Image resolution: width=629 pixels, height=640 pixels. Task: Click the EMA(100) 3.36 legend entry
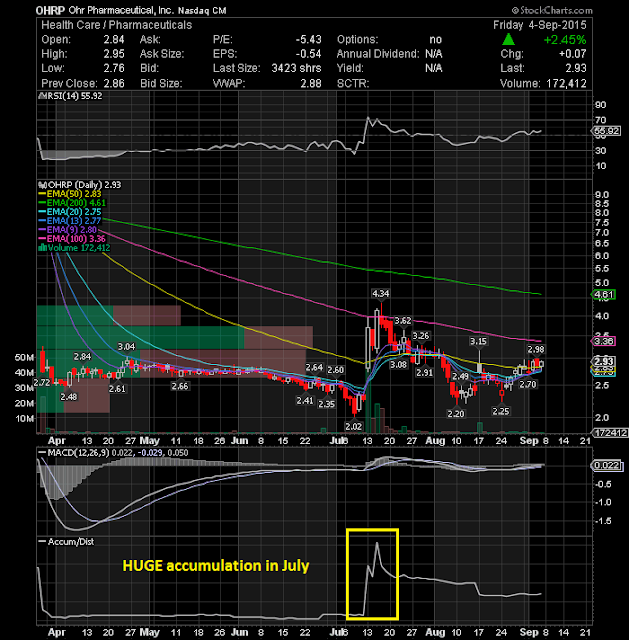coord(73,239)
